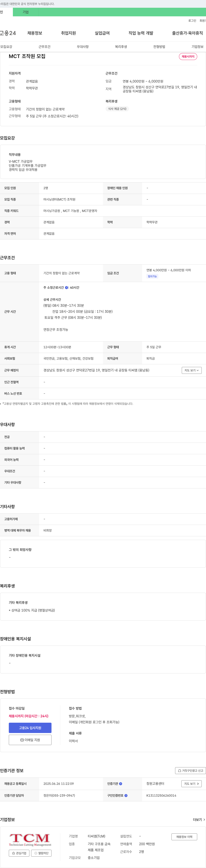Viewport: 206px width, 868px height.
Task: Open the 채용정보 menu
Action: (35, 33)
